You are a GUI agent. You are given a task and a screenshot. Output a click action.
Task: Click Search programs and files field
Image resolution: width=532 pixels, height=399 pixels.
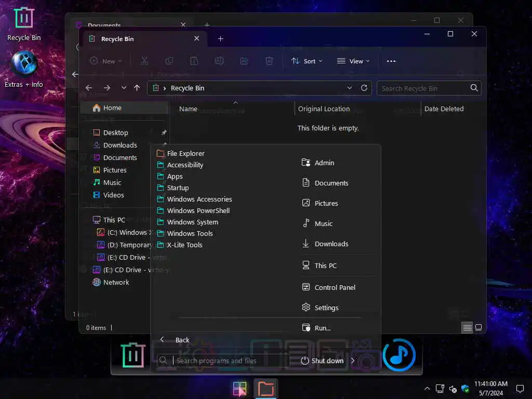coord(223,361)
